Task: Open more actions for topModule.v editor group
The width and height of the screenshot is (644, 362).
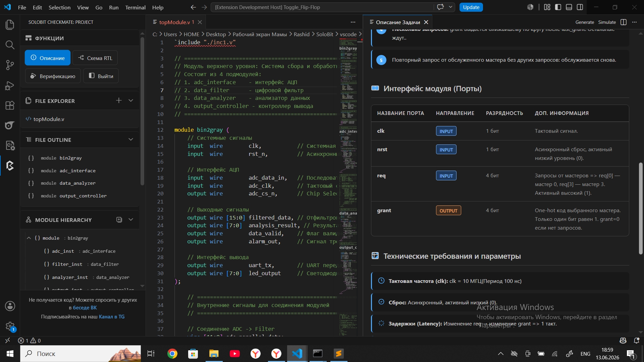Action: pos(353,22)
